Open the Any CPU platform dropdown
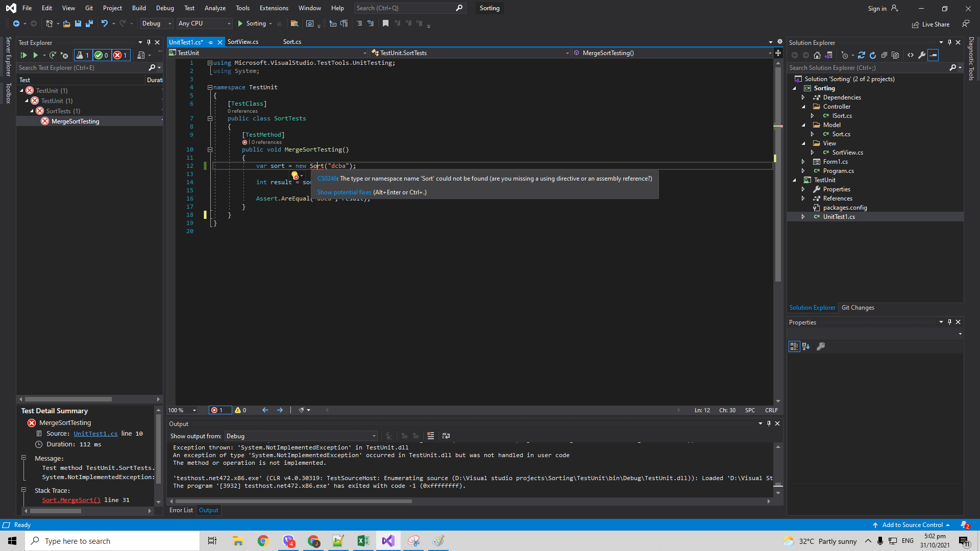 [x=205, y=23]
